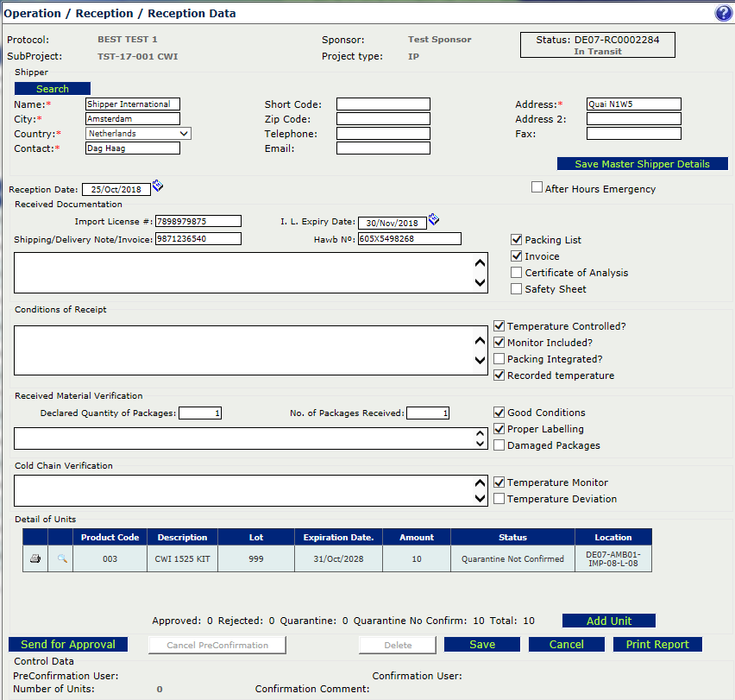Click Shipping/Delivery Note/Invoice field
735x700 pixels.
point(198,238)
